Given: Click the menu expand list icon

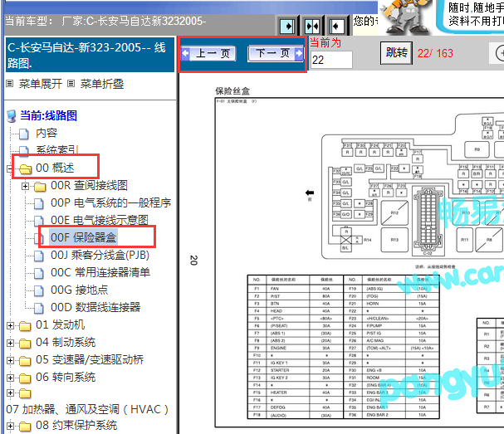Looking at the screenshot, I should tap(10, 84).
